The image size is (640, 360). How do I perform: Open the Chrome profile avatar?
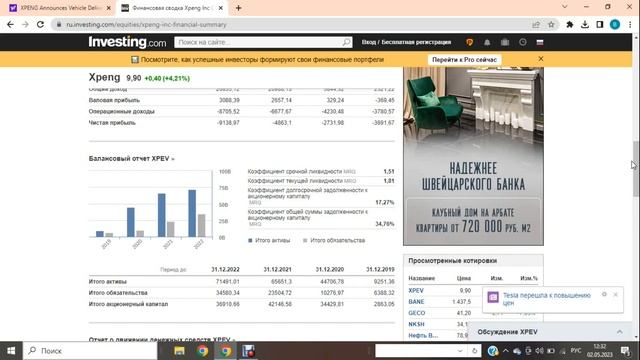click(615, 24)
